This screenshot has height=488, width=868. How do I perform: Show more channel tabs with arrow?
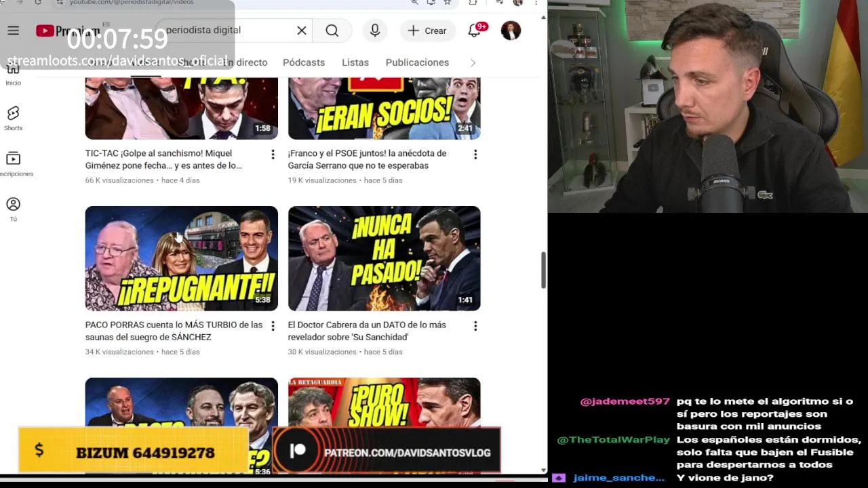pyautogui.click(x=473, y=62)
